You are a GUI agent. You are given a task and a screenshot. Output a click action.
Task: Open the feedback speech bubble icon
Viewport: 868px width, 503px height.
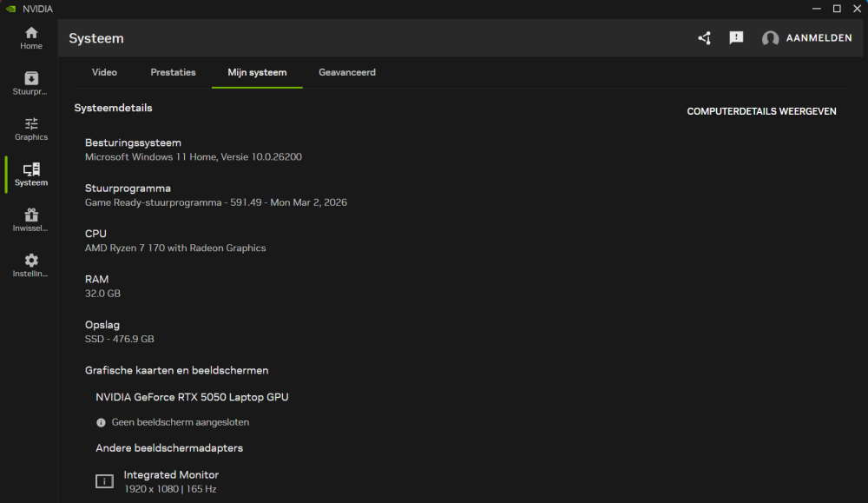point(736,37)
